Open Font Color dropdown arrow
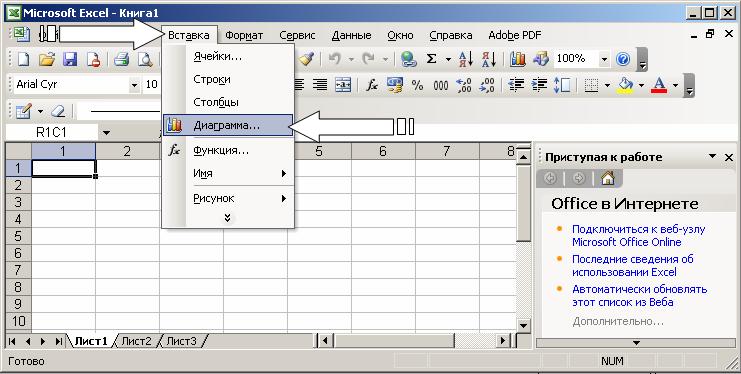 [675, 86]
